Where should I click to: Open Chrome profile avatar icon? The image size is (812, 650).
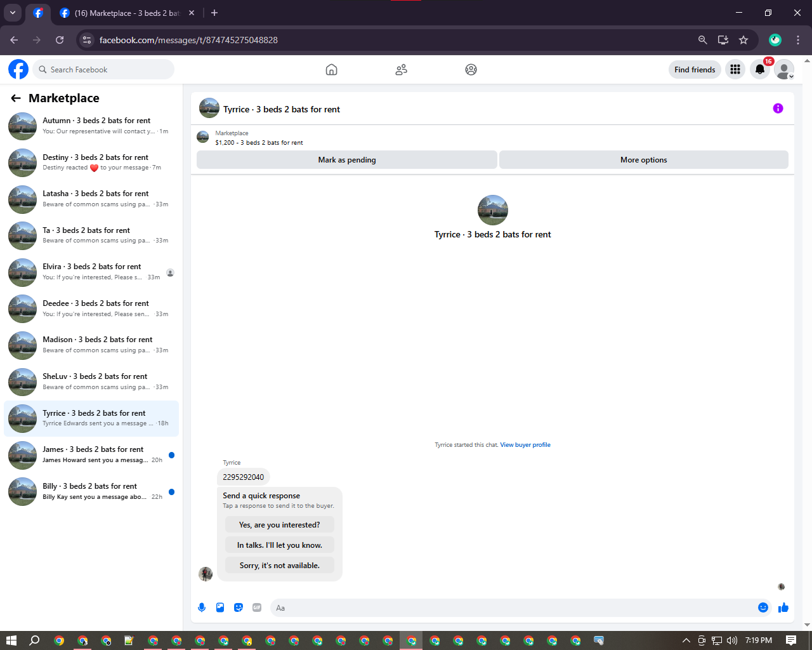[775, 40]
